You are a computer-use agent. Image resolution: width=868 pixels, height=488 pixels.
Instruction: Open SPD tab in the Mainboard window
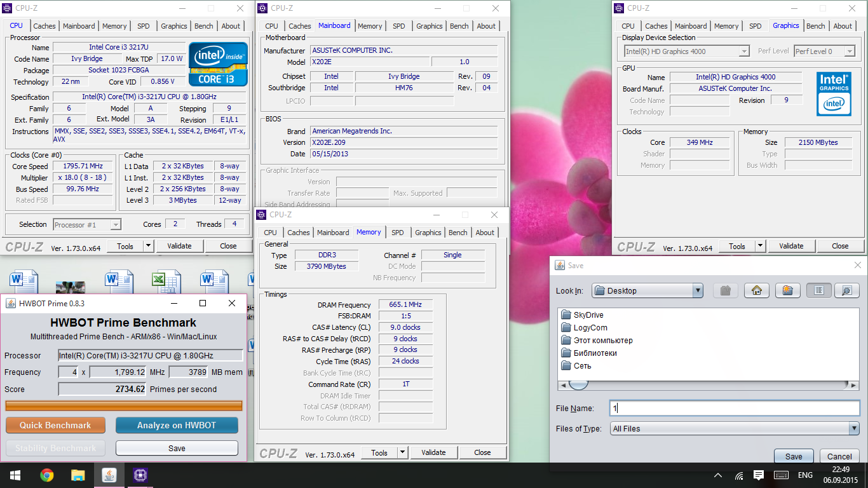pos(399,26)
